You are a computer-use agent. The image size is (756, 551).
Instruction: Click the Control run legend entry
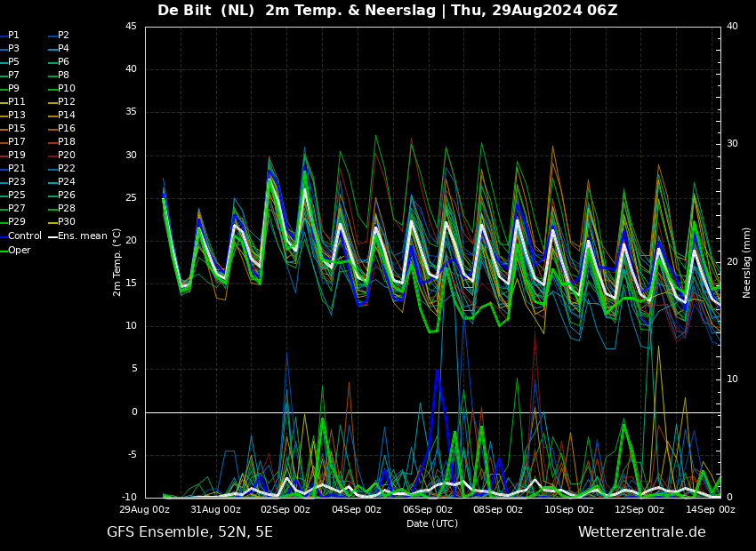(x=24, y=236)
